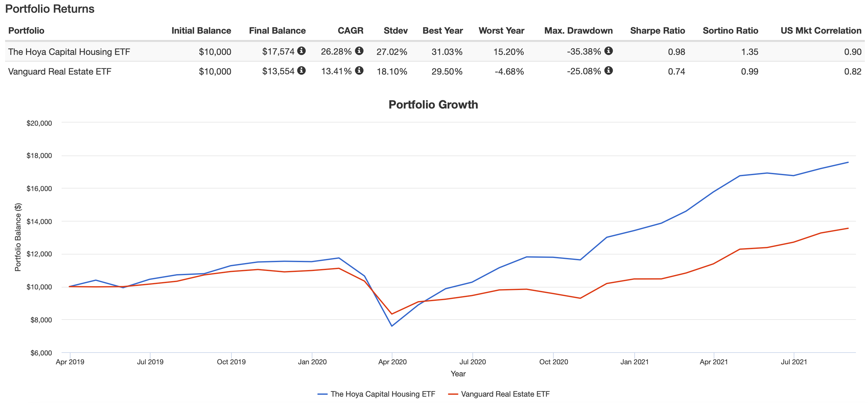
Task: Click the -4.68% worst year value
Action: [x=509, y=71]
